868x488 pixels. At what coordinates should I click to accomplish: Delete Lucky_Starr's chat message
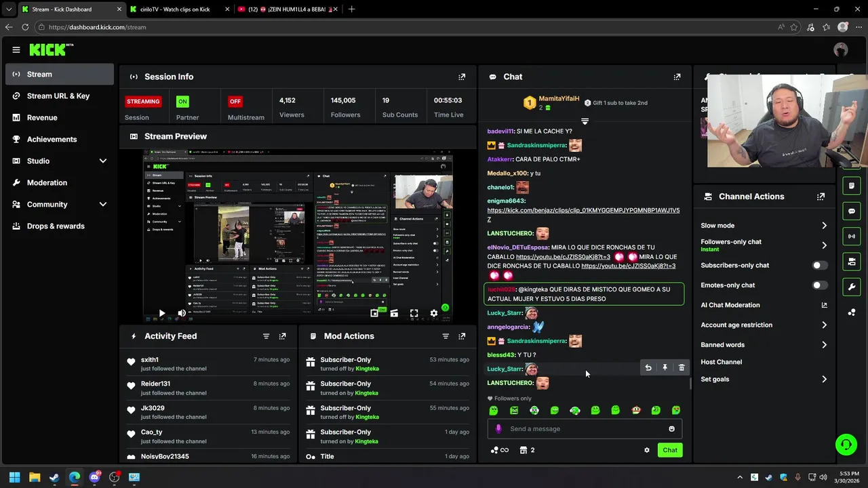point(682,367)
